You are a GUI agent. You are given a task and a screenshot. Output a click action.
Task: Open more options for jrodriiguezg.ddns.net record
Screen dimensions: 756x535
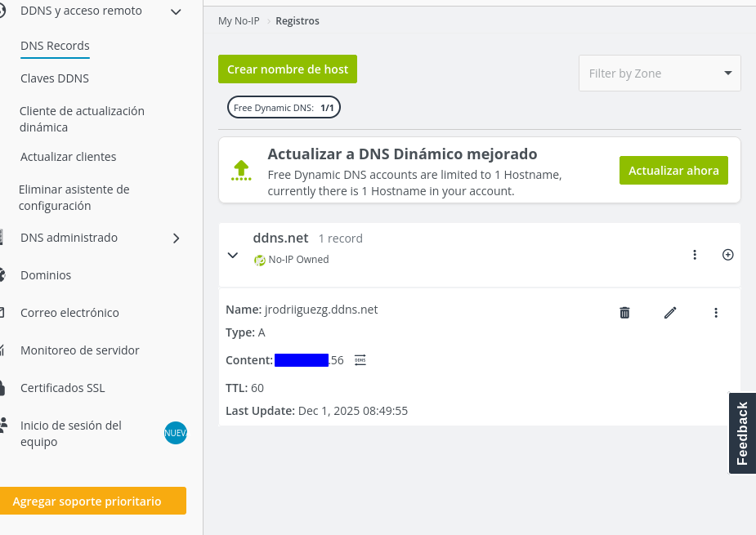716,313
